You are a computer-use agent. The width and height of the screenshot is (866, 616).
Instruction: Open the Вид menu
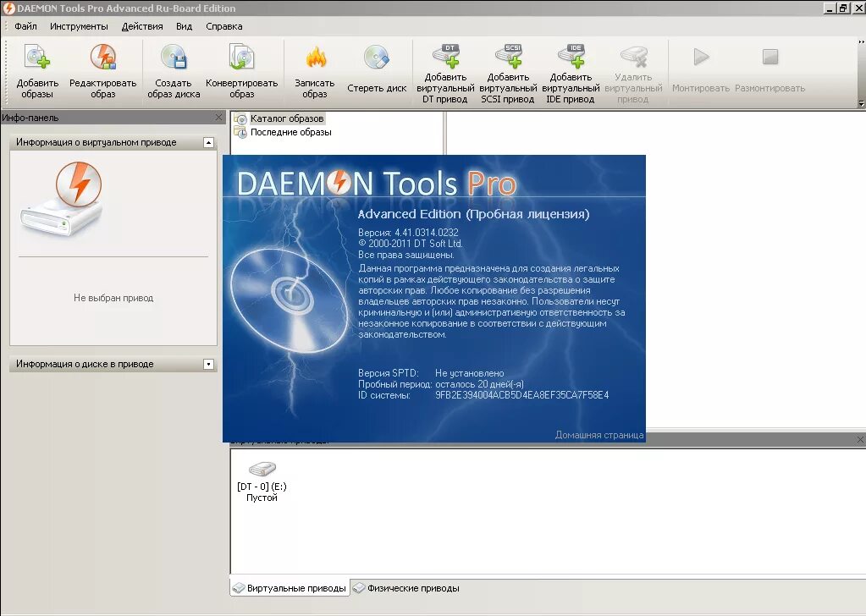tap(184, 26)
